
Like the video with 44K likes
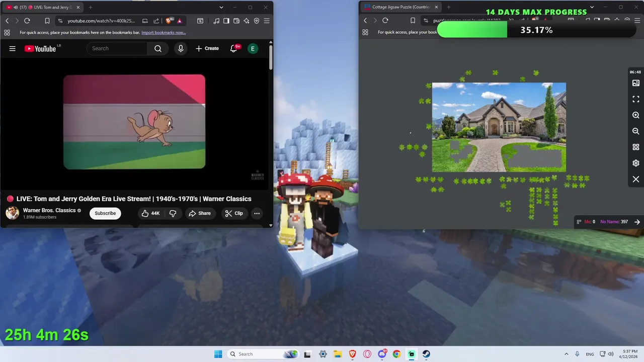click(x=151, y=213)
